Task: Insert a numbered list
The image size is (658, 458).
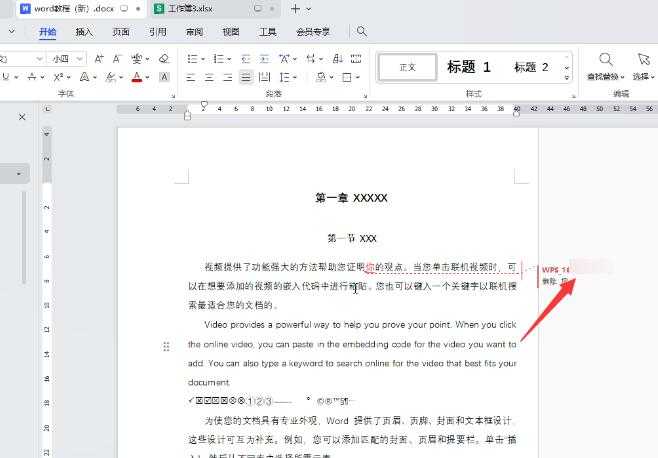Action: [219, 59]
